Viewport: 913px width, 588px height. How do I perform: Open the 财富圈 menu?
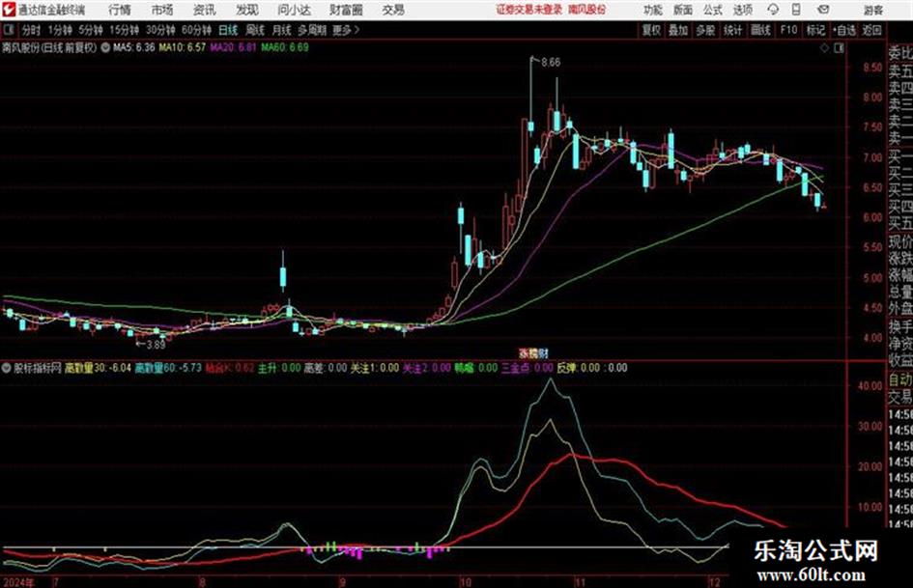346,10
